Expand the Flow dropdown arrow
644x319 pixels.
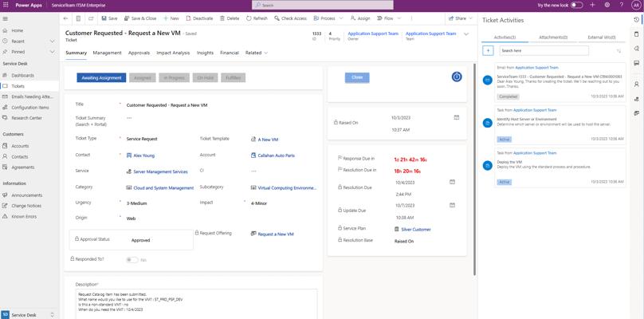click(x=399, y=18)
